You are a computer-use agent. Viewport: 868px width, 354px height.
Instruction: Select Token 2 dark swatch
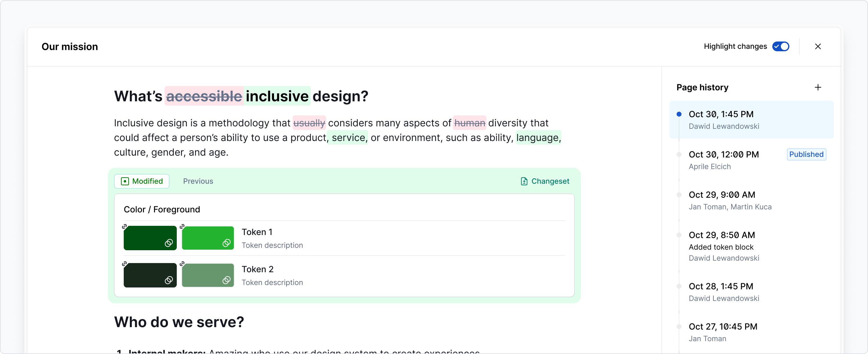tap(150, 275)
